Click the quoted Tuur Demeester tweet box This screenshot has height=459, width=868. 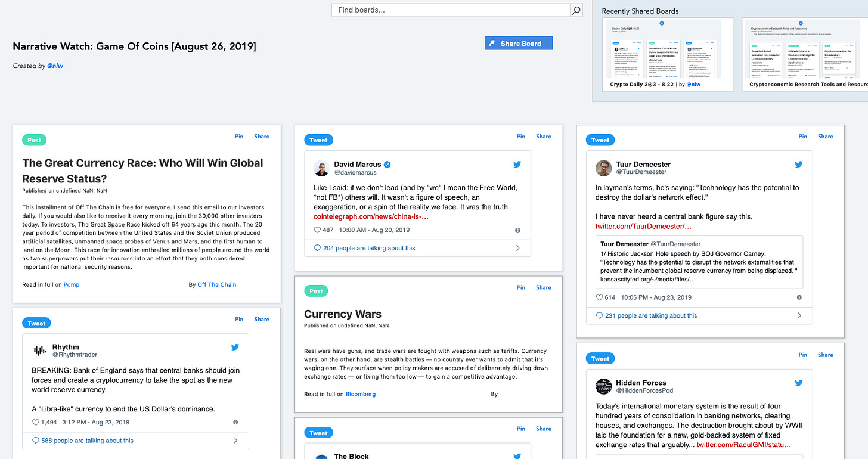(x=699, y=262)
